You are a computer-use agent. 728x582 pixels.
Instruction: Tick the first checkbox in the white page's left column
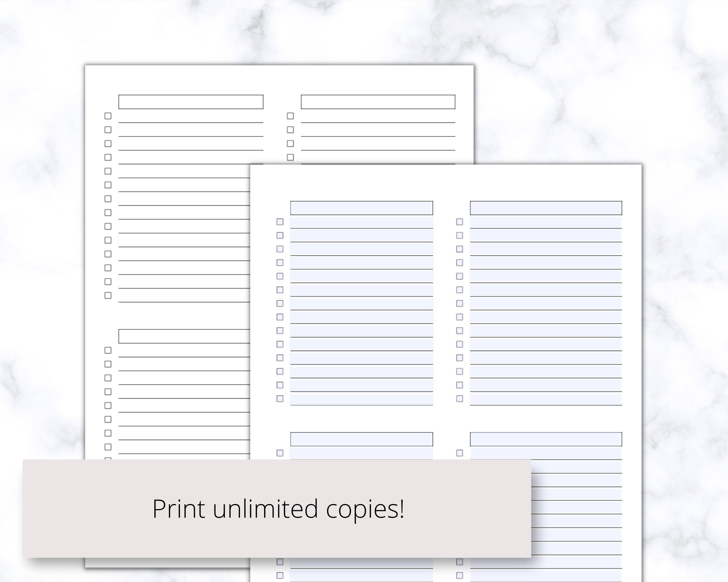coord(108,117)
